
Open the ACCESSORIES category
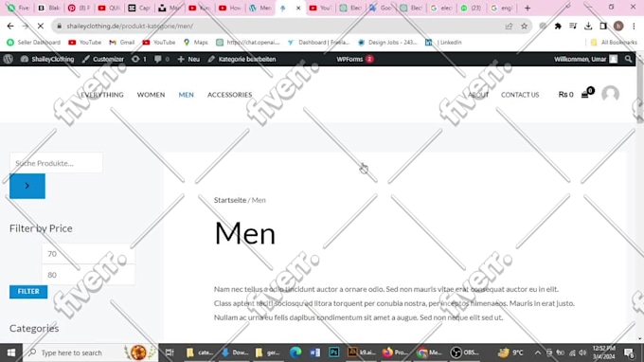(229, 95)
